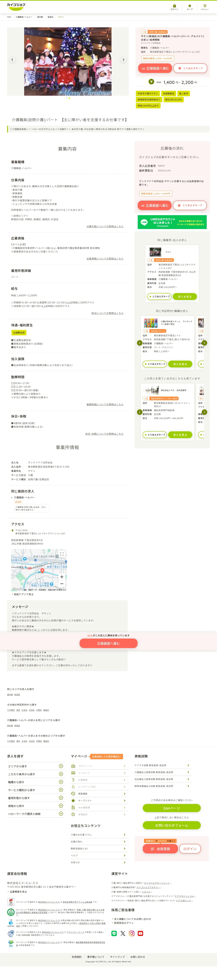Toggle the map fullscreen icon
Image resolution: width=217 pixels, height=980 pixels.
pos(62,554)
